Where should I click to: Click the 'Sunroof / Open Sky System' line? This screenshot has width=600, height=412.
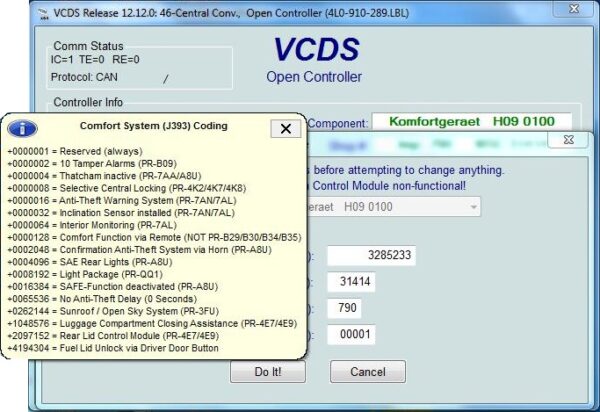(x=113, y=311)
